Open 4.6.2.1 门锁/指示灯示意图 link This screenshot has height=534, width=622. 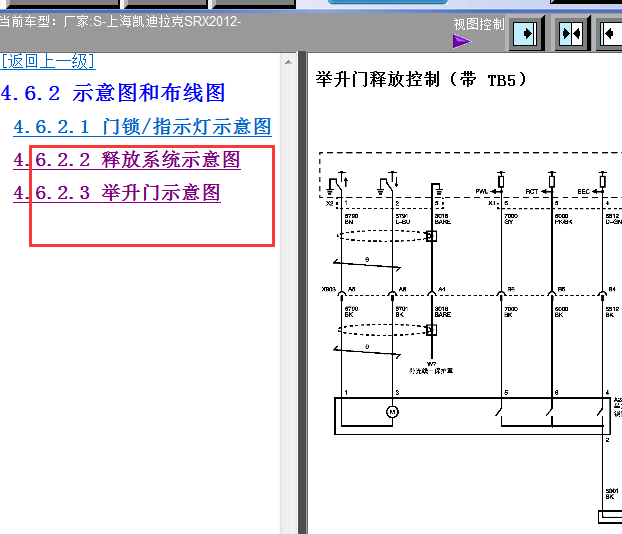pyautogui.click(x=142, y=127)
